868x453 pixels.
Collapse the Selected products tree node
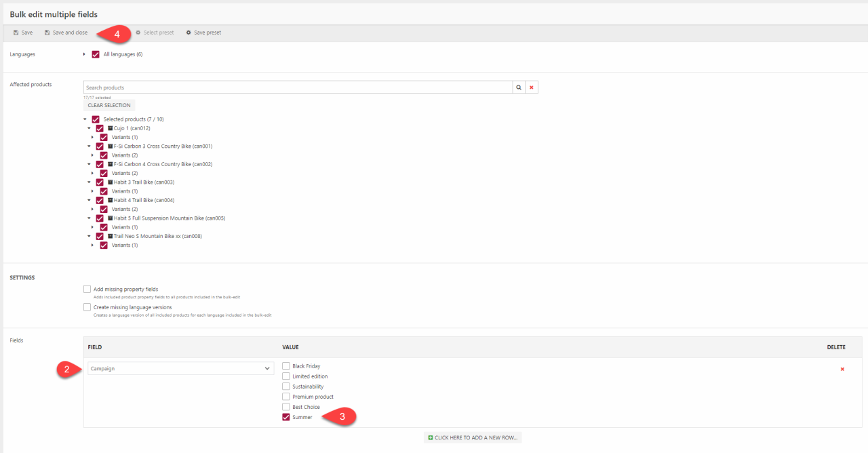[x=85, y=119]
